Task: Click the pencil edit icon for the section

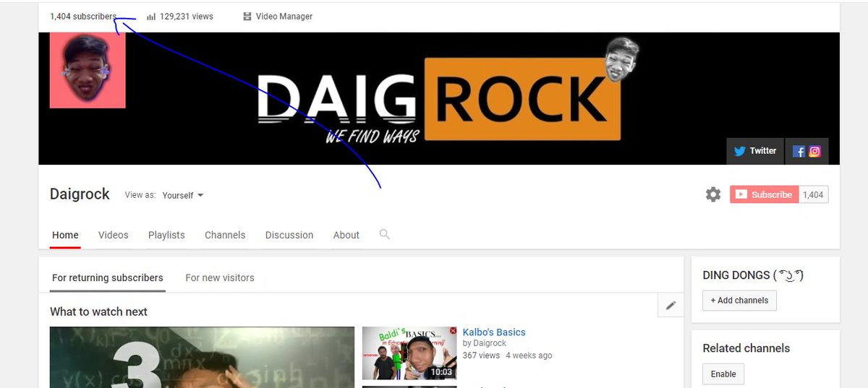Action: tap(671, 306)
